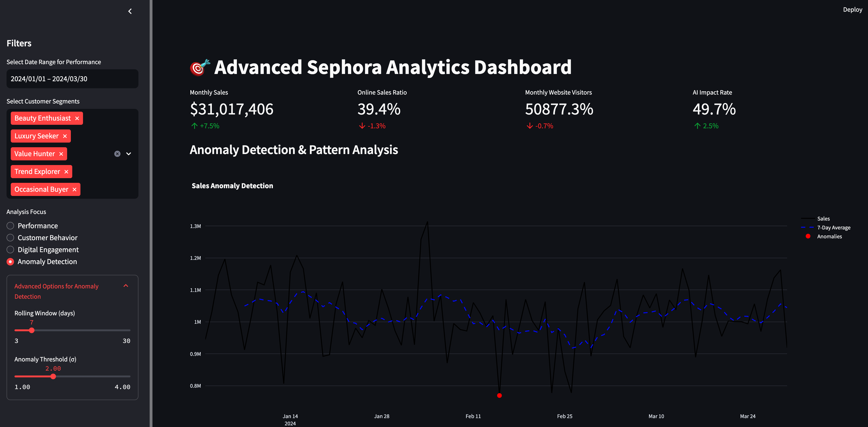This screenshot has height=427, width=868.
Task: Toggle the 7-Day Average legend entry
Action: [825, 228]
